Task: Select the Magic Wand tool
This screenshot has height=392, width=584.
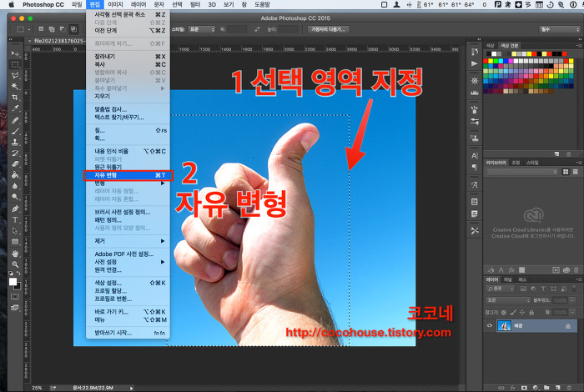Action: click(x=15, y=87)
